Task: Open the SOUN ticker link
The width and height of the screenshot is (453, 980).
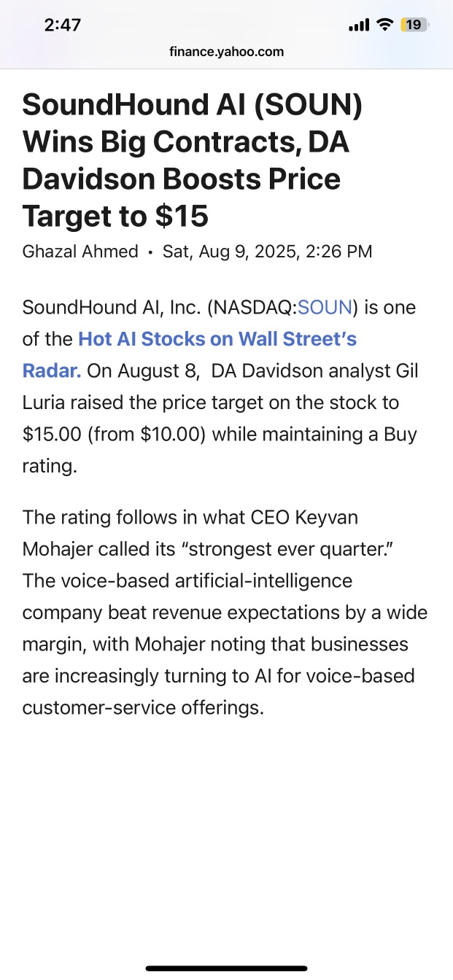Action: tap(325, 308)
